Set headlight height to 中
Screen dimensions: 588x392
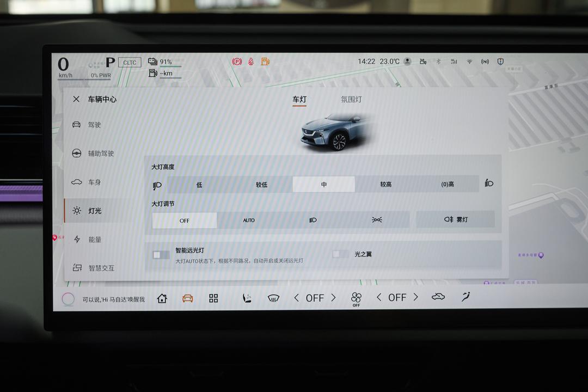pyautogui.click(x=323, y=184)
